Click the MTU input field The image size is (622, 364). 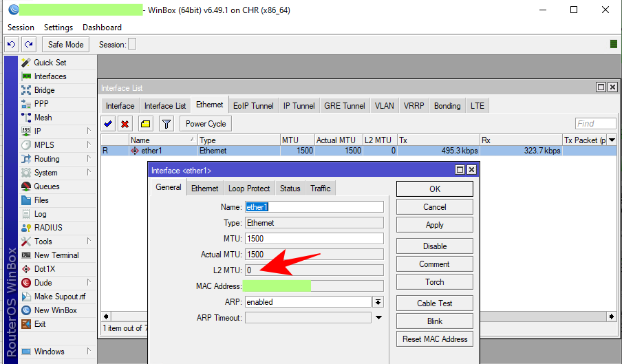314,239
